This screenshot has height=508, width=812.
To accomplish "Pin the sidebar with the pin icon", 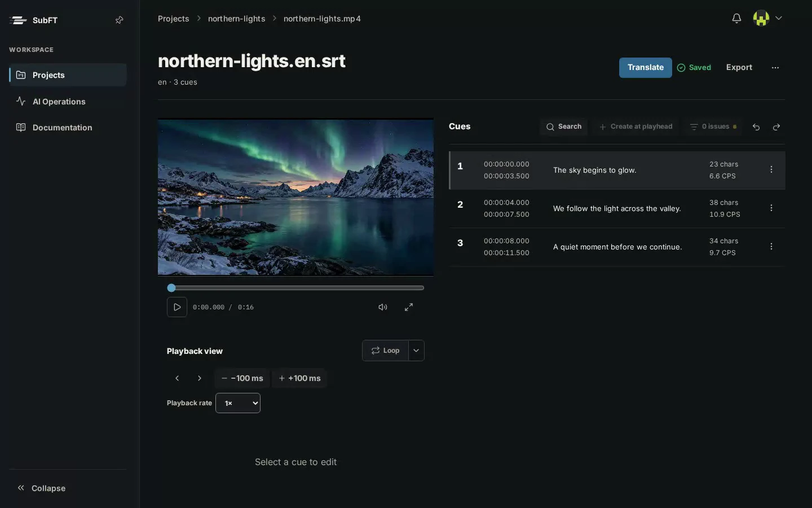I will coord(120,20).
